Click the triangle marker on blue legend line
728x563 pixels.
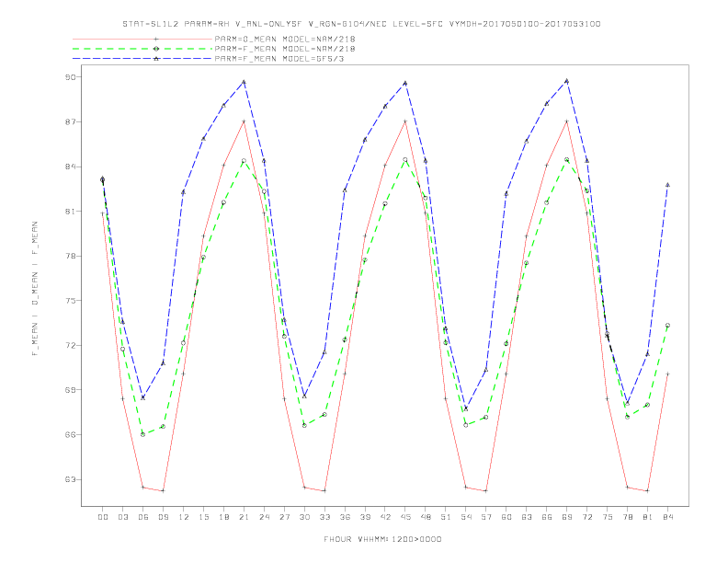coord(156,59)
